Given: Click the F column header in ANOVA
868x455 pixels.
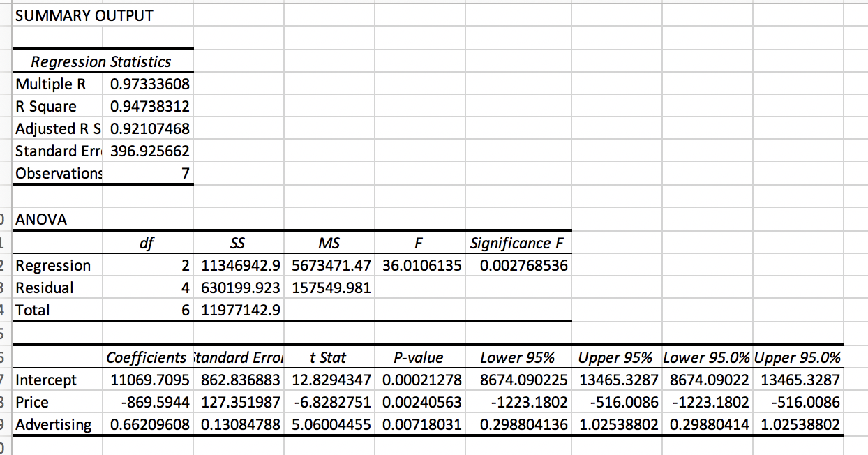Looking at the screenshot, I should (x=420, y=243).
